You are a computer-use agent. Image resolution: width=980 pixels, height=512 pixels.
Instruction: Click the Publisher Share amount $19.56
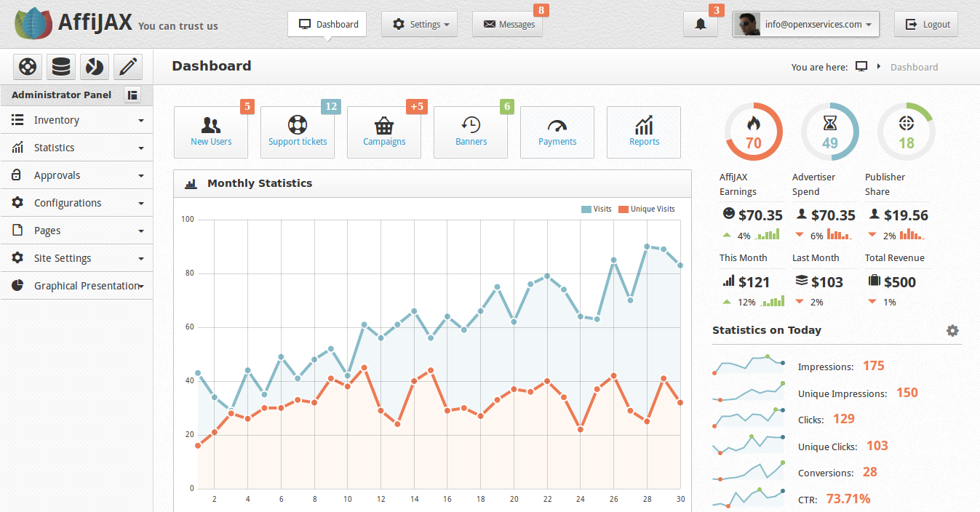point(906,215)
